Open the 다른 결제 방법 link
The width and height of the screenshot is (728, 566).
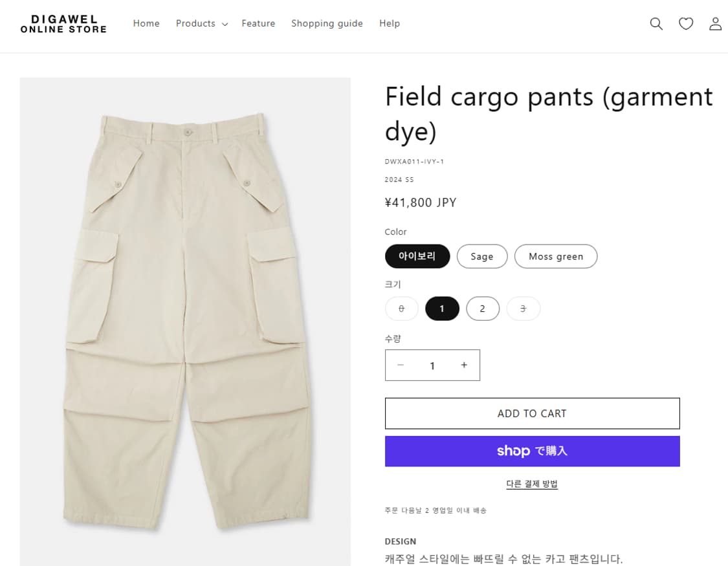click(532, 484)
